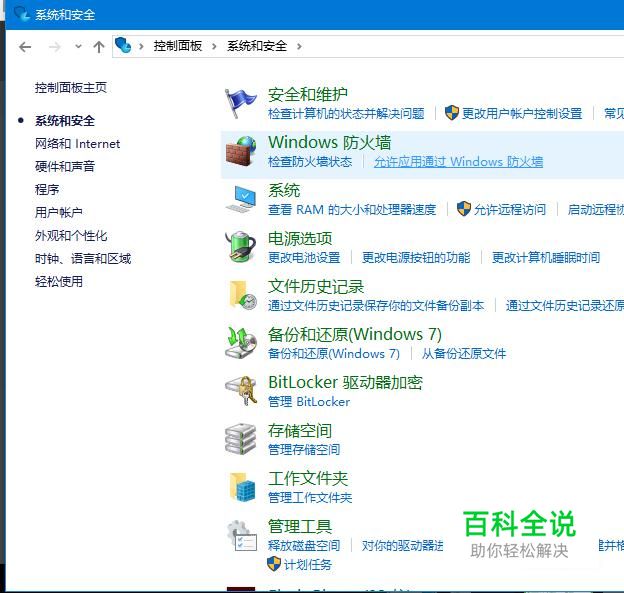The height and width of the screenshot is (593, 624).
Task: Click the System computer monitor icon
Action: (241, 199)
